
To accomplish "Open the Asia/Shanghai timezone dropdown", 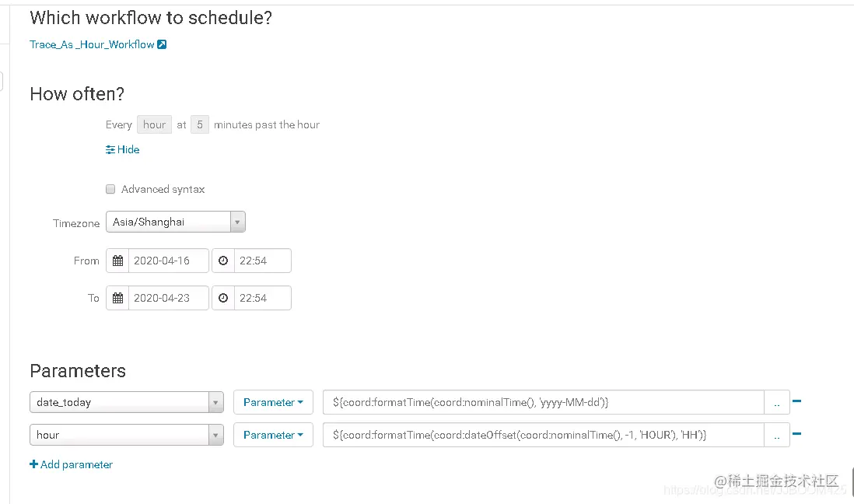I will (x=238, y=222).
